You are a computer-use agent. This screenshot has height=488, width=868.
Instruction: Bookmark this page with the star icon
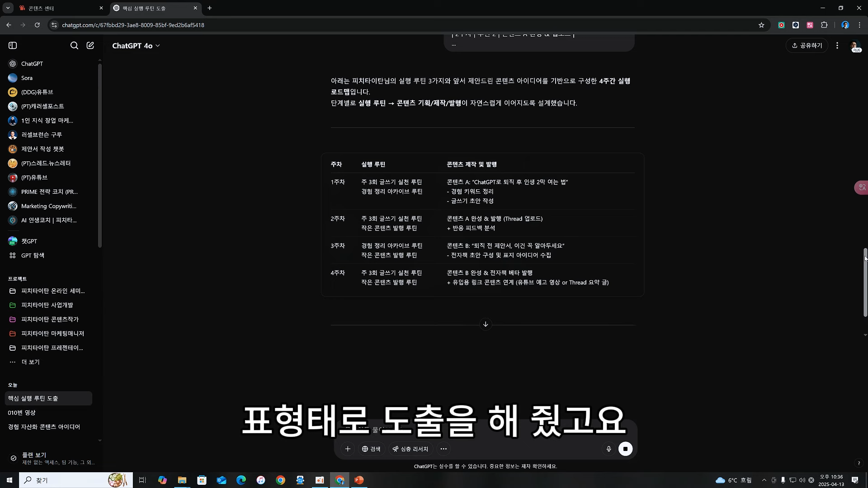[x=762, y=25]
